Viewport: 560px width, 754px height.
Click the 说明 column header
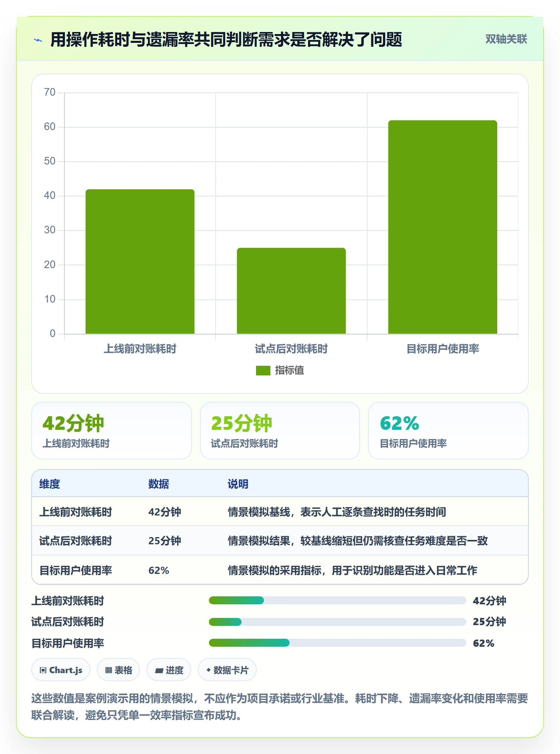[238, 484]
